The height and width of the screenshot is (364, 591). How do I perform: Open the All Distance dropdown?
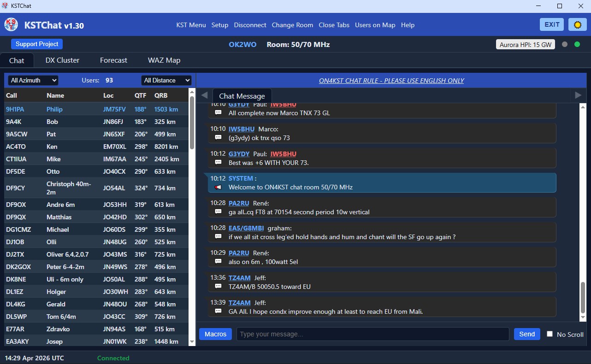(x=166, y=80)
